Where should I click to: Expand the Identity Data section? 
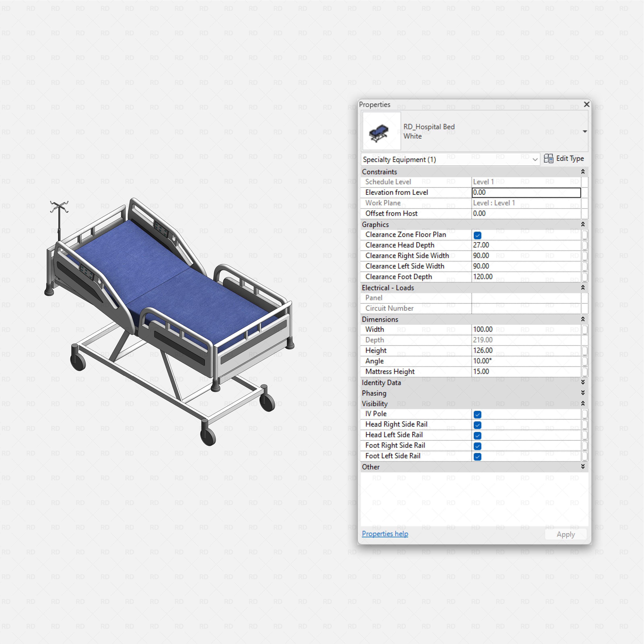[583, 383]
